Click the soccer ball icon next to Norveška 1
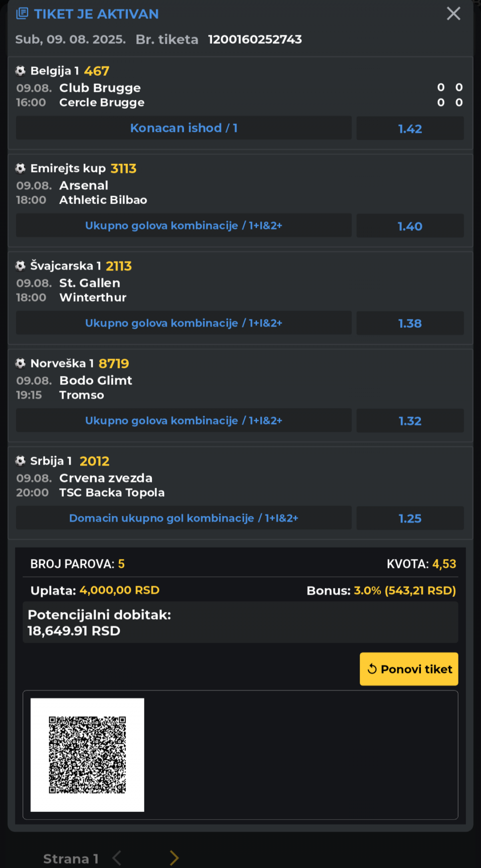 (x=21, y=363)
